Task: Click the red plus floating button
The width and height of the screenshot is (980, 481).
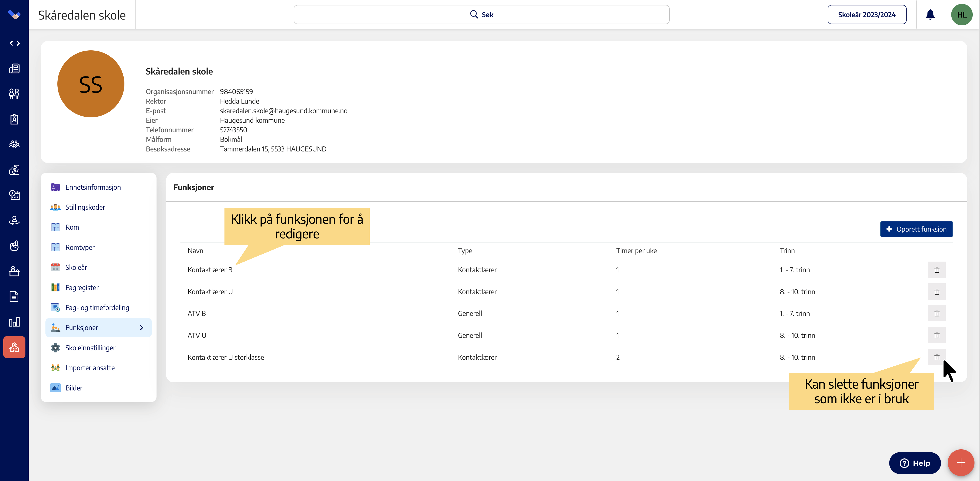Action: pyautogui.click(x=961, y=463)
